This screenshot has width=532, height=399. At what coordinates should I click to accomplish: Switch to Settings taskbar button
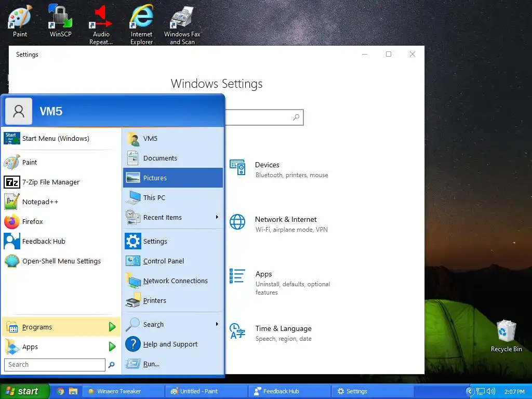[x=373, y=391]
